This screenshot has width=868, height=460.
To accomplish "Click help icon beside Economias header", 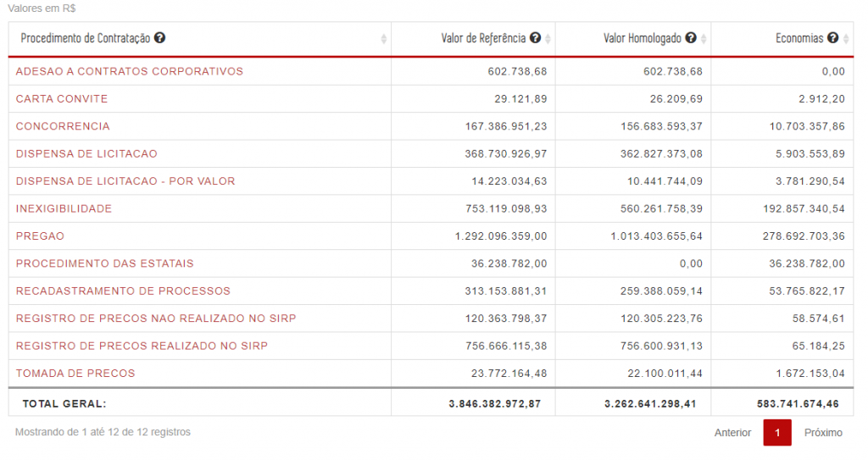I will pos(832,38).
